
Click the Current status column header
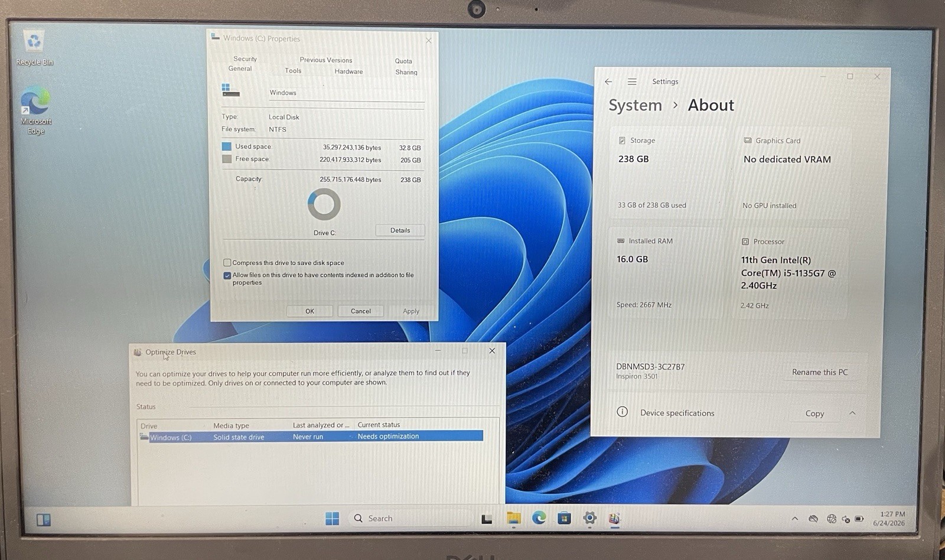379,425
